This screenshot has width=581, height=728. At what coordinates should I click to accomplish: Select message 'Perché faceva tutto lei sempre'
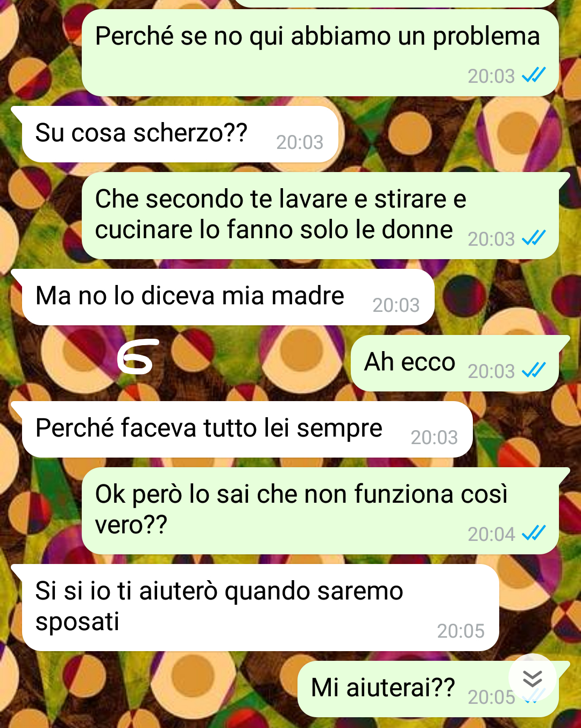(x=247, y=430)
